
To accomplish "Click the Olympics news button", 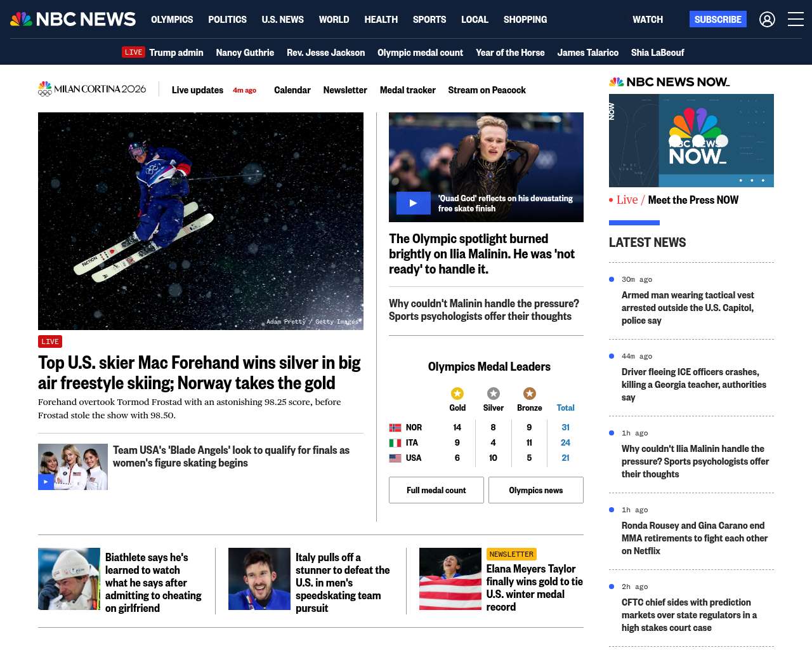I will (535, 490).
